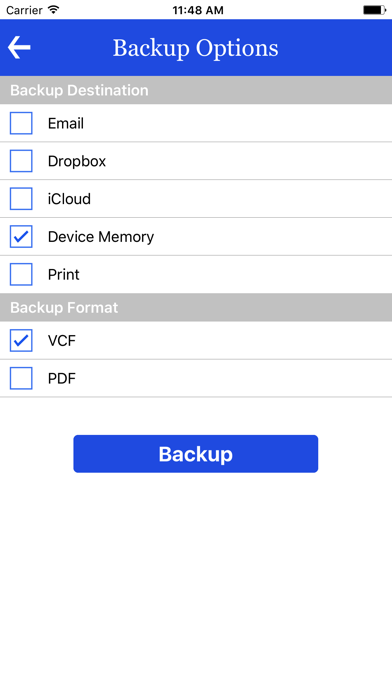Screen dimensions: 392x696
Task: Tap the iCloud row label
Action: [69, 199]
